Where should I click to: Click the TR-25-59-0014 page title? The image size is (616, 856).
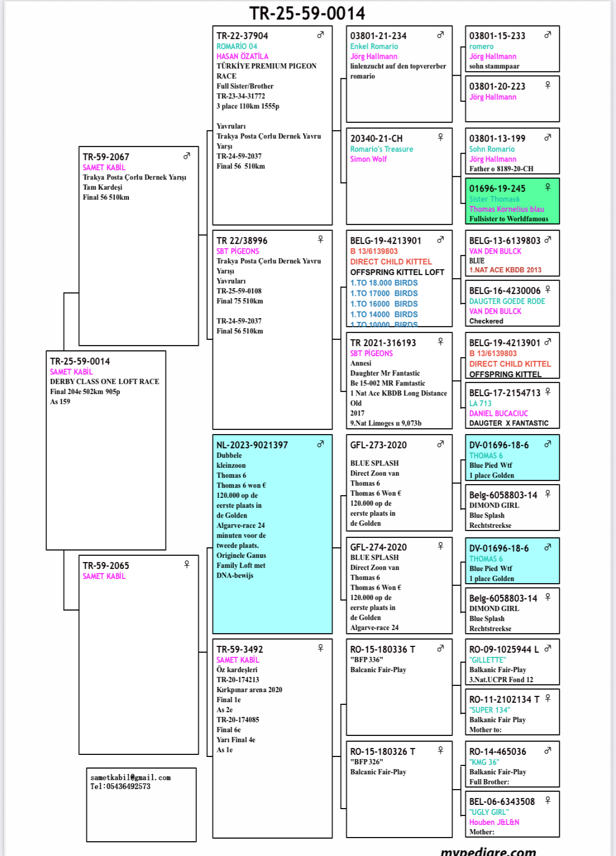[x=307, y=13]
